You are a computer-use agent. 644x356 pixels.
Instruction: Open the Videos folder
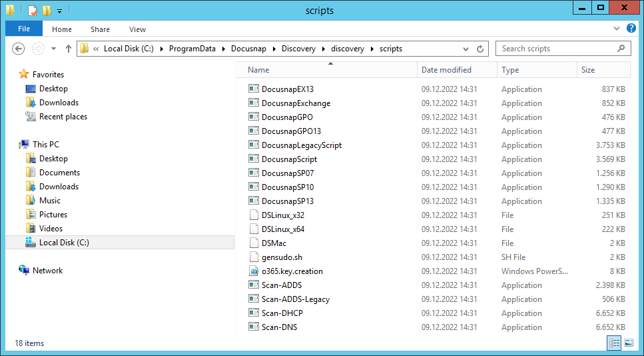[51, 228]
